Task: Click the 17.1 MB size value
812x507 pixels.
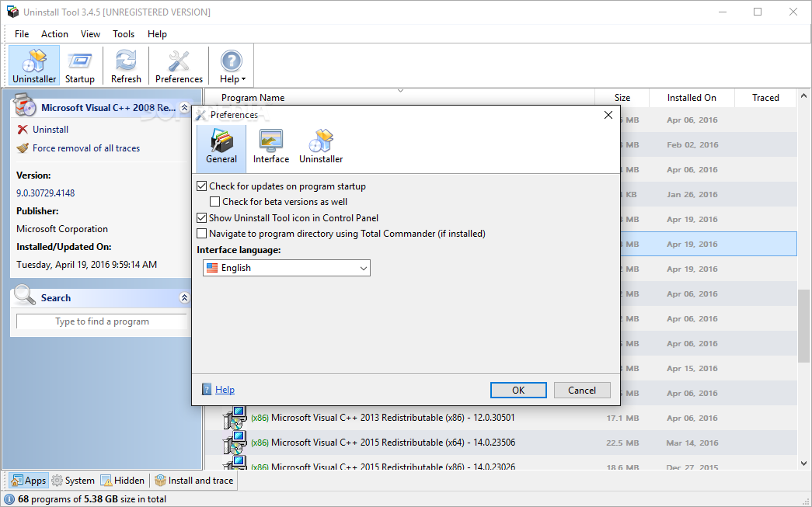Action: point(623,418)
